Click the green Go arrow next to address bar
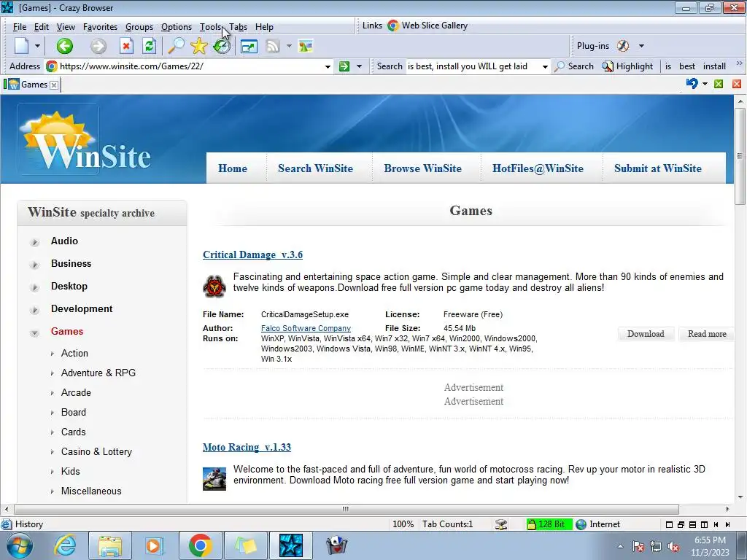The image size is (747, 560). pos(344,66)
